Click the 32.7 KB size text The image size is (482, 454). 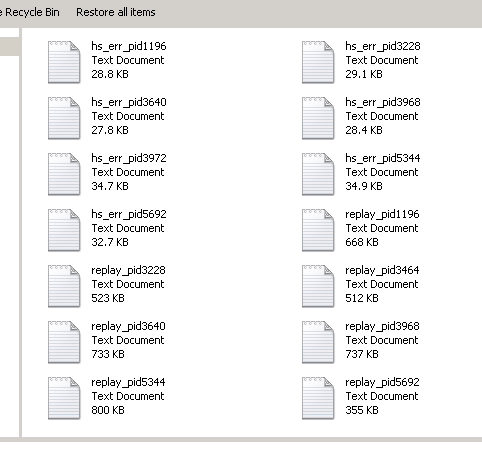[110, 242]
